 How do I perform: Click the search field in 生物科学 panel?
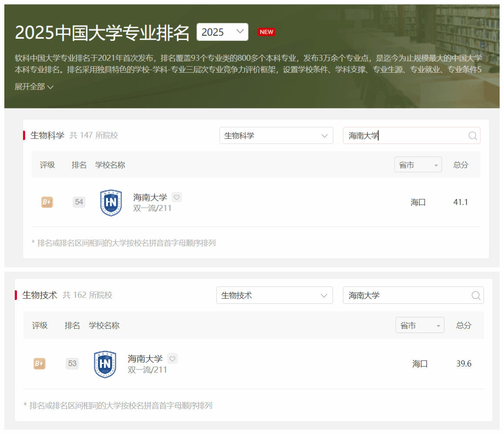[405, 136]
